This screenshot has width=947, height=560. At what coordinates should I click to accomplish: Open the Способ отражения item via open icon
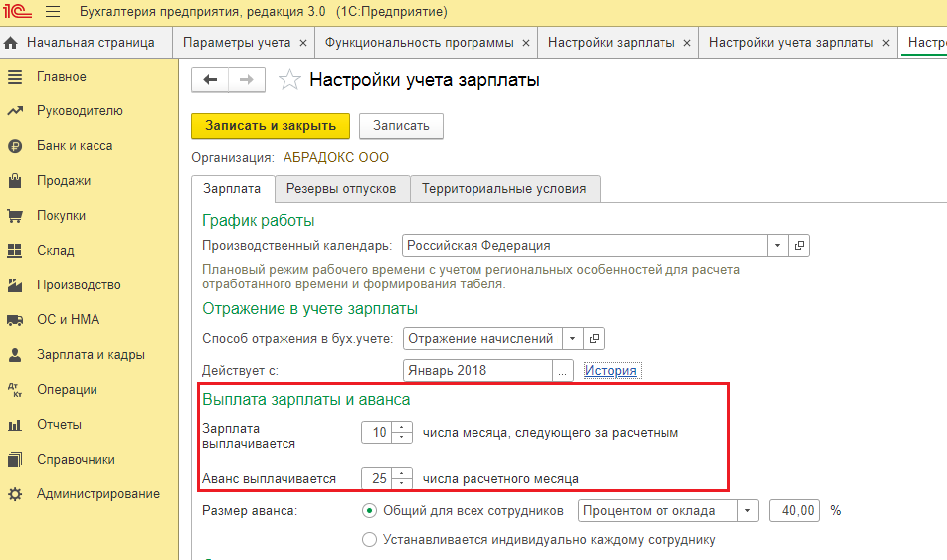click(x=594, y=339)
